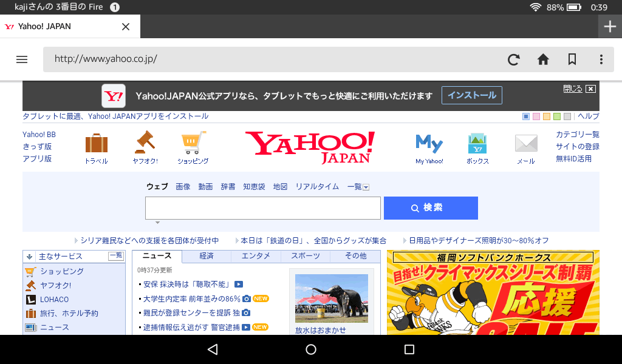
Task: Expand the 一覧 search category dropdown
Action: click(358, 187)
